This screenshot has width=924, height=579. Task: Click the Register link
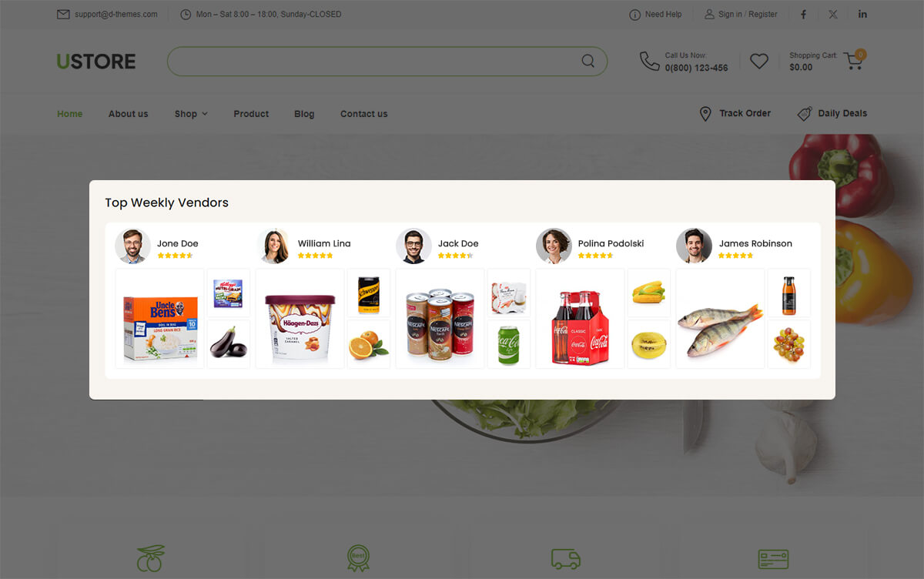point(763,14)
